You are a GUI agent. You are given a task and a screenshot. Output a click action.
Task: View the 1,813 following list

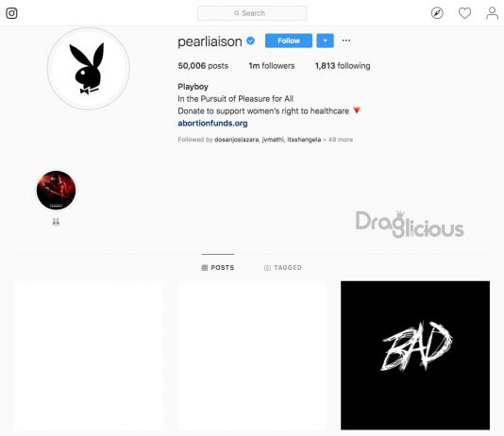pos(343,66)
